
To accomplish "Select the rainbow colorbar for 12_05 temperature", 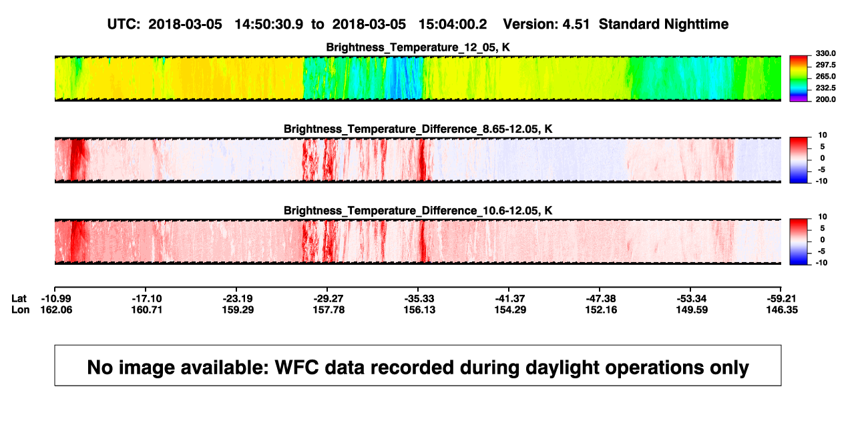I will click(x=799, y=78).
